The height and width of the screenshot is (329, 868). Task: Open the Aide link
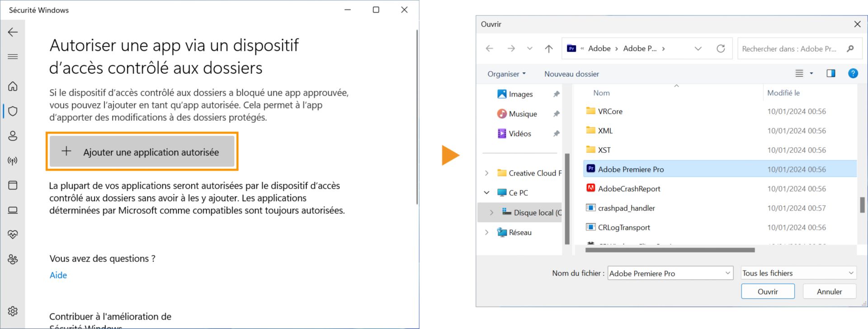click(x=58, y=275)
